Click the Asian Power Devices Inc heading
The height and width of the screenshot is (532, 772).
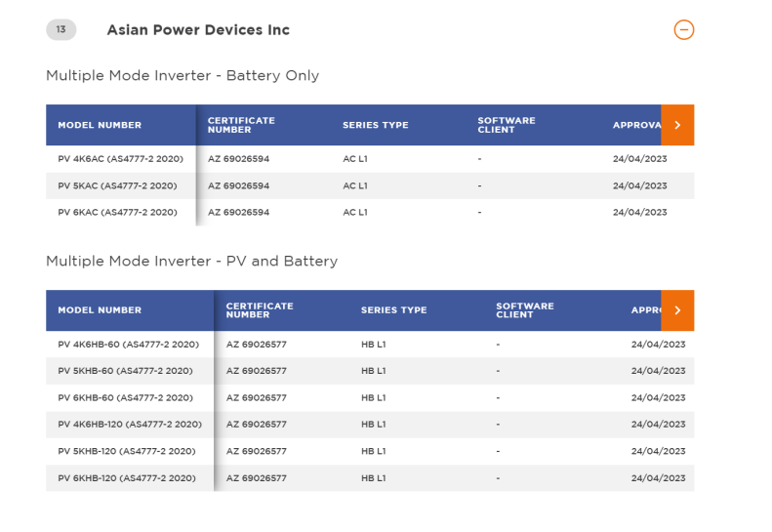[x=198, y=30]
